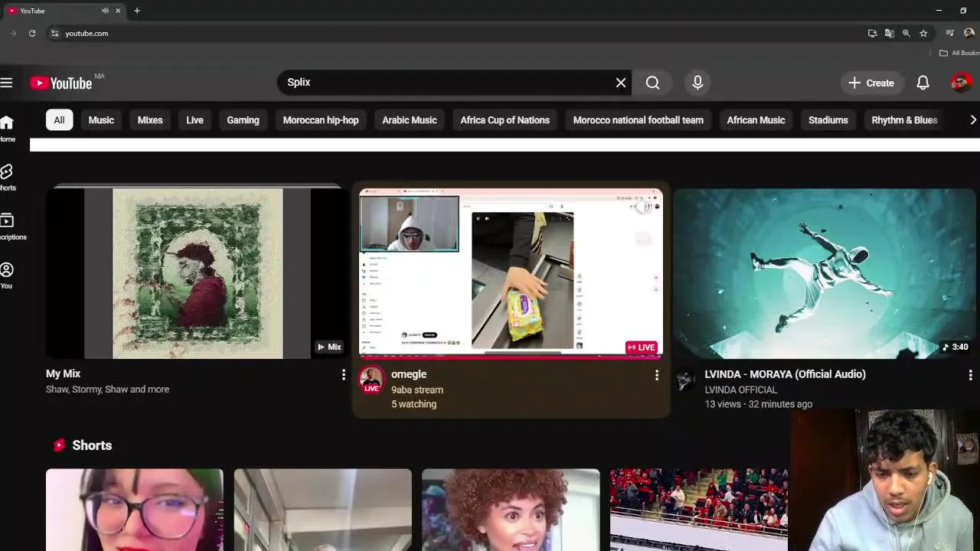Screen dimensions: 980x551
Task: Open the omegle video title
Action: point(409,374)
